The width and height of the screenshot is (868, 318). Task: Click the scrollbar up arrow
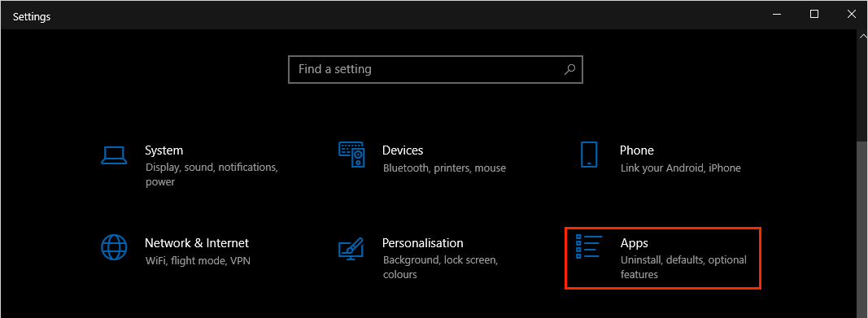pyautogui.click(x=863, y=36)
